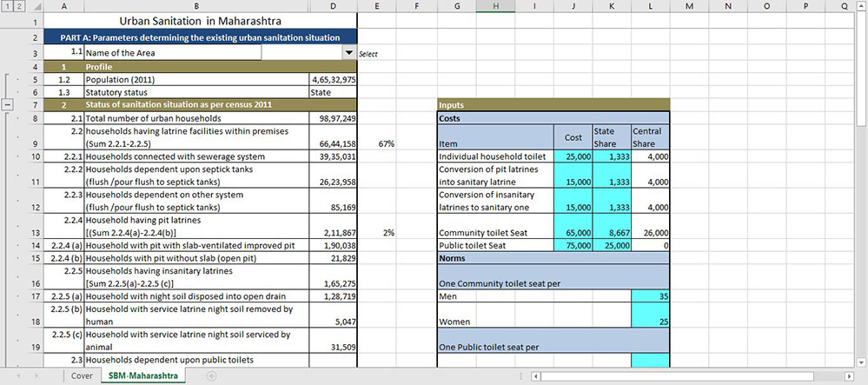The height and width of the screenshot is (385, 868).
Task: Click the value 39,35,031
Action: pyautogui.click(x=334, y=156)
